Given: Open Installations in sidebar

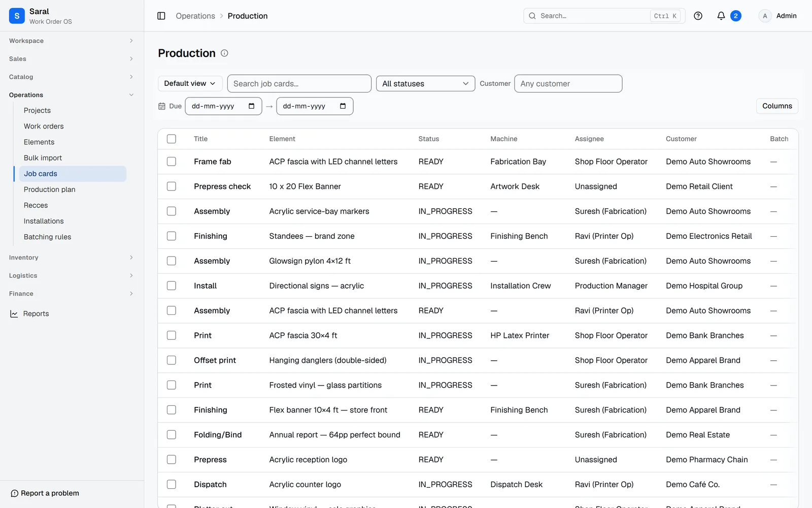Looking at the screenshot, I should click(73, 221).
